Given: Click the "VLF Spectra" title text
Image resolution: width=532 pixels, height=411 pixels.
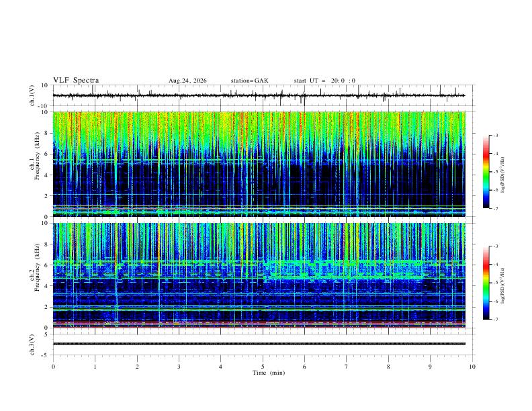Looking at the screenshot, I should pyautogui.click(x=76, y=81).
